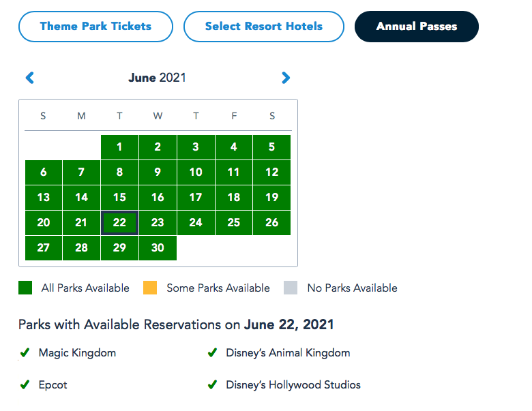Choose June 30 calendar date
This screenshot has height=411, width=532.
[x=158, y=248]
